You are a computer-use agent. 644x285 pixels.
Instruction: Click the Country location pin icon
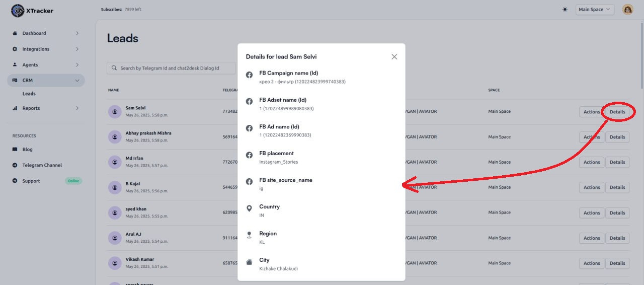coord(249,208)
